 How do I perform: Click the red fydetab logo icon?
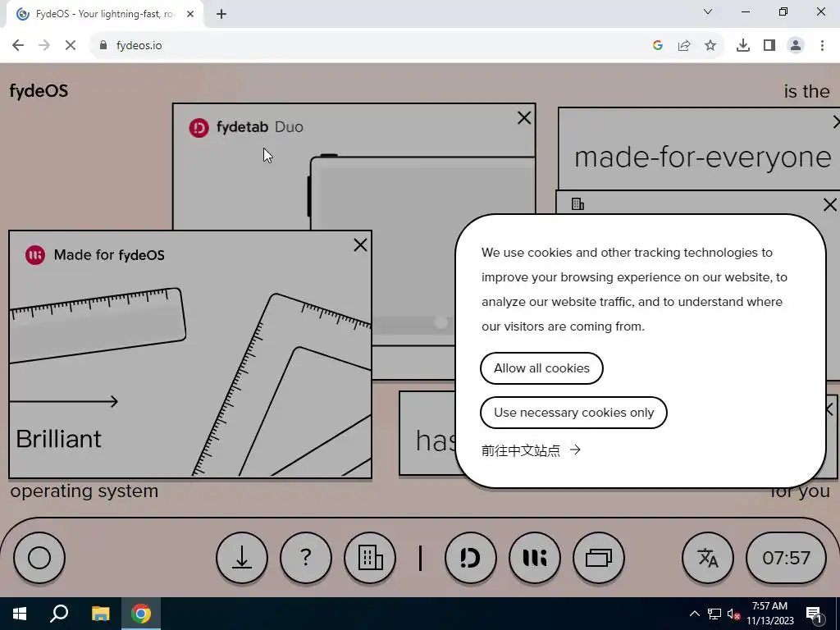point(199,127)
